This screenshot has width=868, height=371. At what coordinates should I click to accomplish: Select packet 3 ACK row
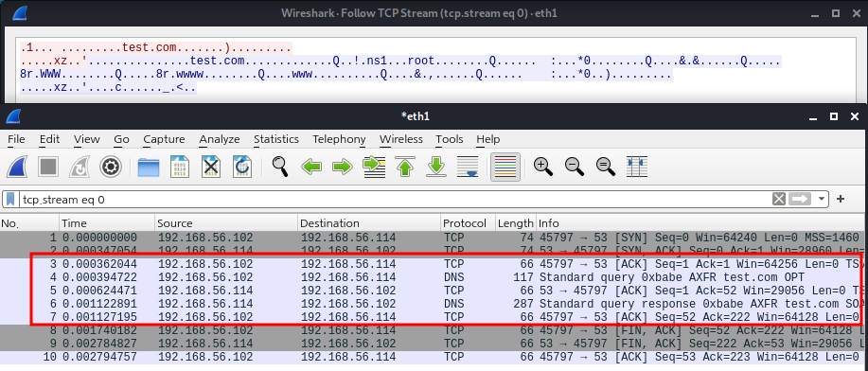[434, 263]
